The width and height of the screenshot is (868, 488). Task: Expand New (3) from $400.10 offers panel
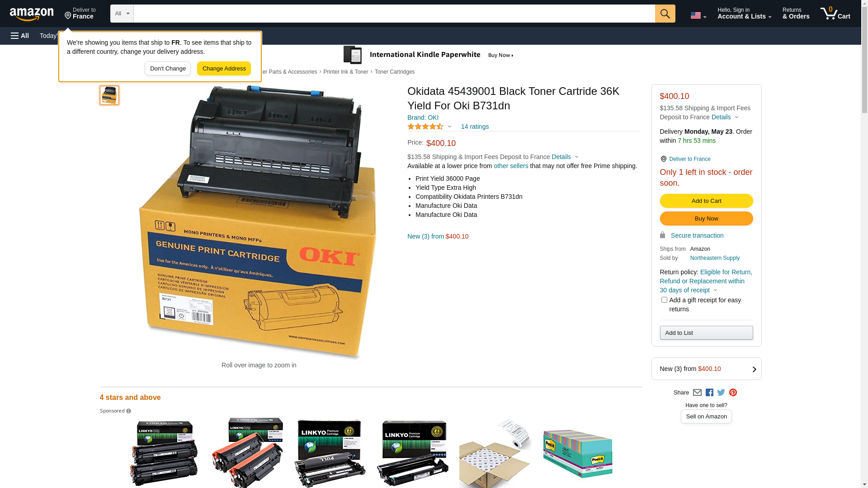pyautogui.click(x=707, y=369)
